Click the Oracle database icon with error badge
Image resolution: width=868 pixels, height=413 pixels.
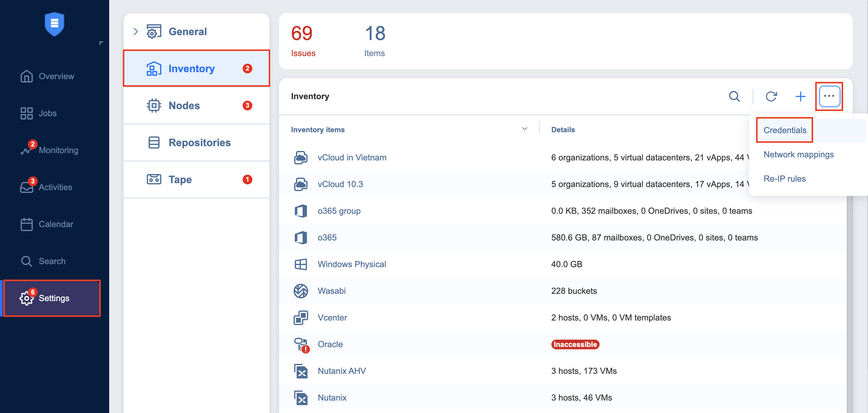[x=301, y=344]
